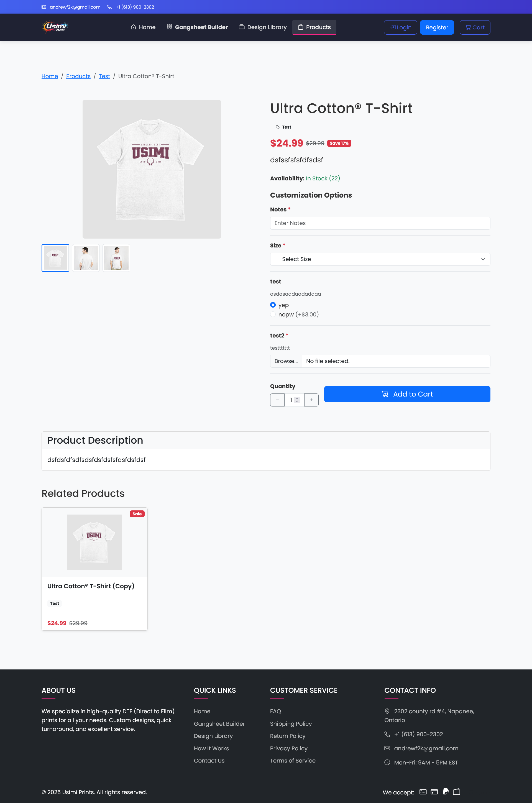Click the clock icon beside business hours
Screen dimensions: 532x803
point(387,762)
